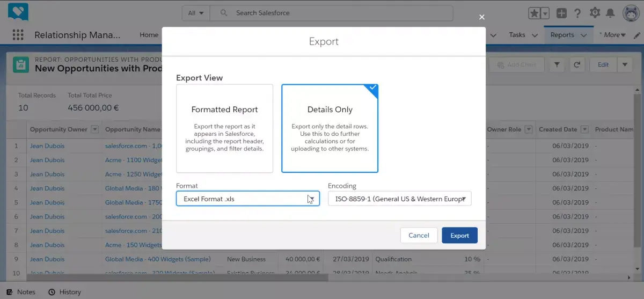This screenshot has width=644, height=299.
Task: Click the Cancel button
Action: pyautogui.click(x=419, y=235)
